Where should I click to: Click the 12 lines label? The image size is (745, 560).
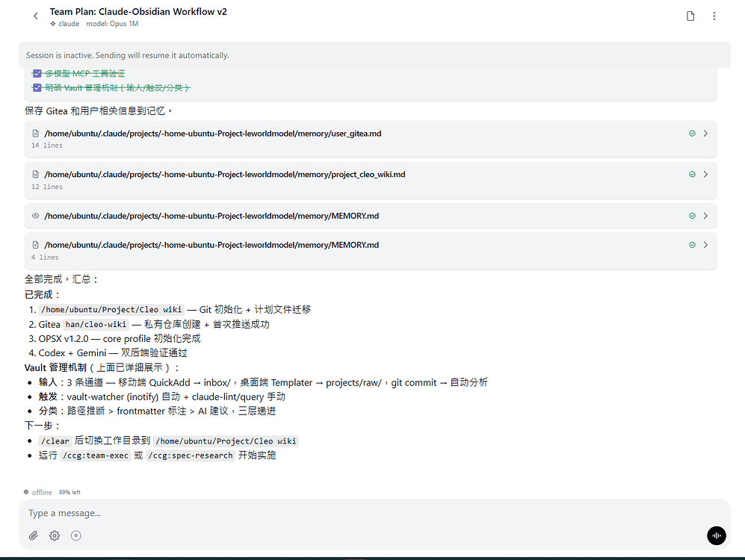coord(47,187)
